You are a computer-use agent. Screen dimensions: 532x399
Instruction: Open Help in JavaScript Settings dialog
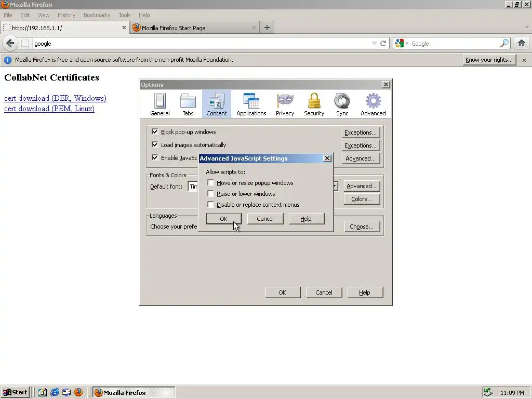307,219
